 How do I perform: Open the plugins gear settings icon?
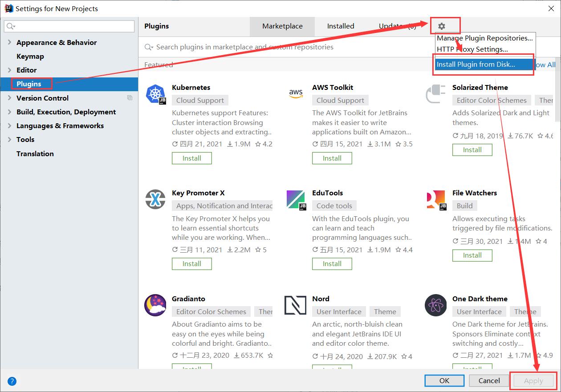(442, 26)
